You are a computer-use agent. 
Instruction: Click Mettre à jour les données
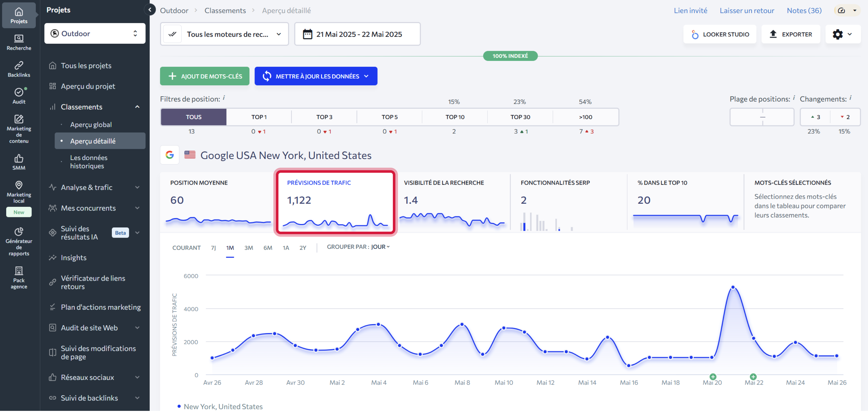point(316,76)
